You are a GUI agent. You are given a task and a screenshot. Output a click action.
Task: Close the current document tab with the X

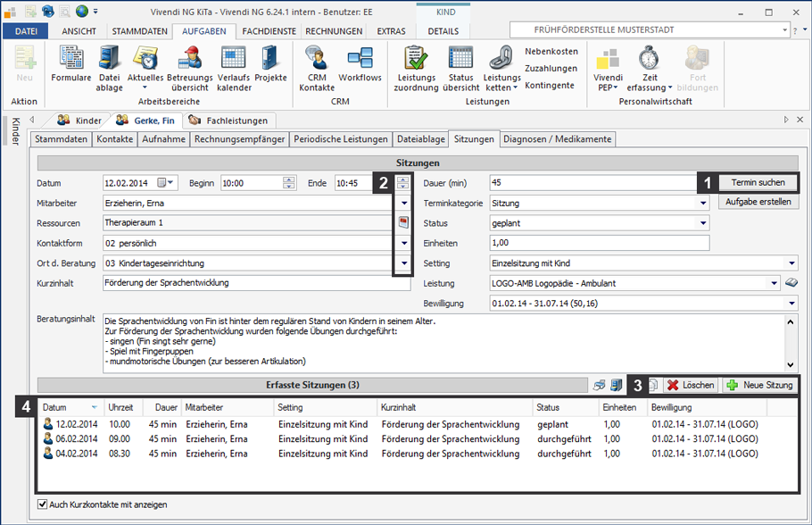(x=800, y=120)
